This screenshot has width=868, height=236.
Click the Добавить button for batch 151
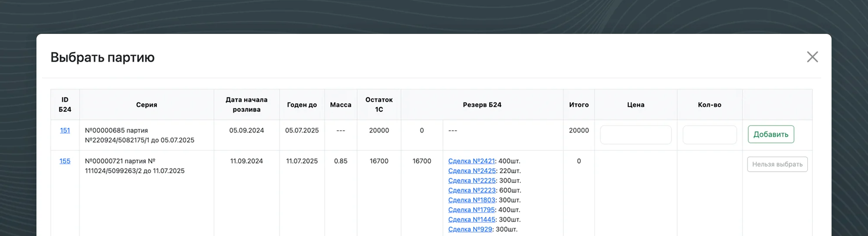click(771, 134)
